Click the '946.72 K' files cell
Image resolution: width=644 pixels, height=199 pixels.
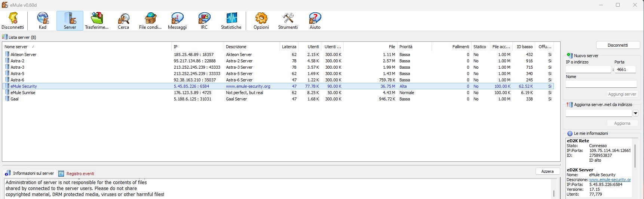coord(387,99)
